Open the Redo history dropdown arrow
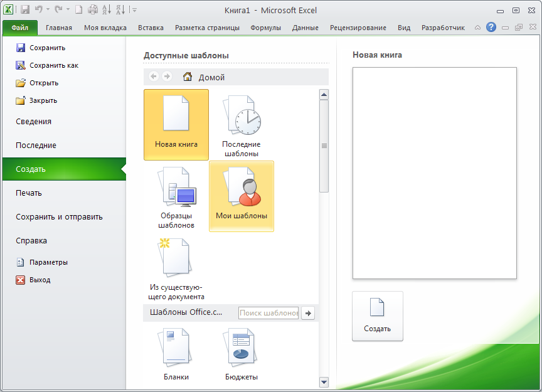 pos(68,9)
